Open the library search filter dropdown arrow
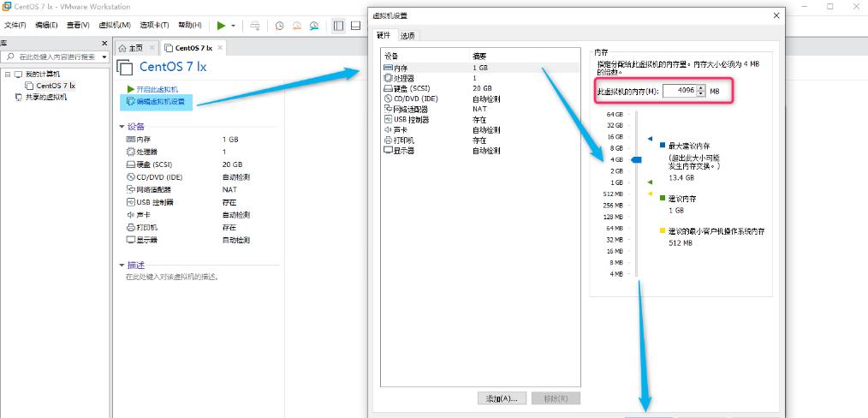This screenshot has height=418, width=868. 104,57
